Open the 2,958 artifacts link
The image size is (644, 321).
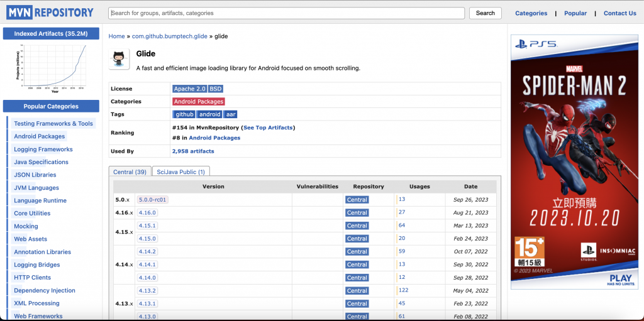point(193,151)
